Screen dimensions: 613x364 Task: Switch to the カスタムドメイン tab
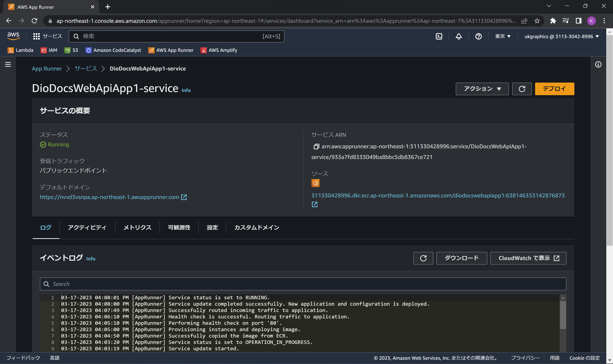[257, 227]
